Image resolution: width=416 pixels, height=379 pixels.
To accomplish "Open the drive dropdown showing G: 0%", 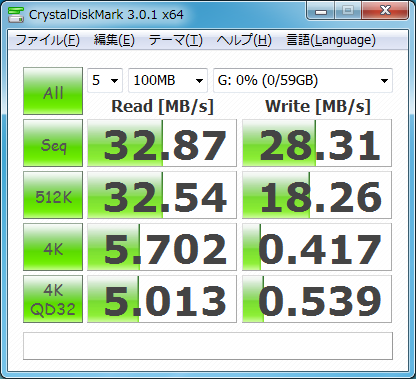I will click(303, 80).
